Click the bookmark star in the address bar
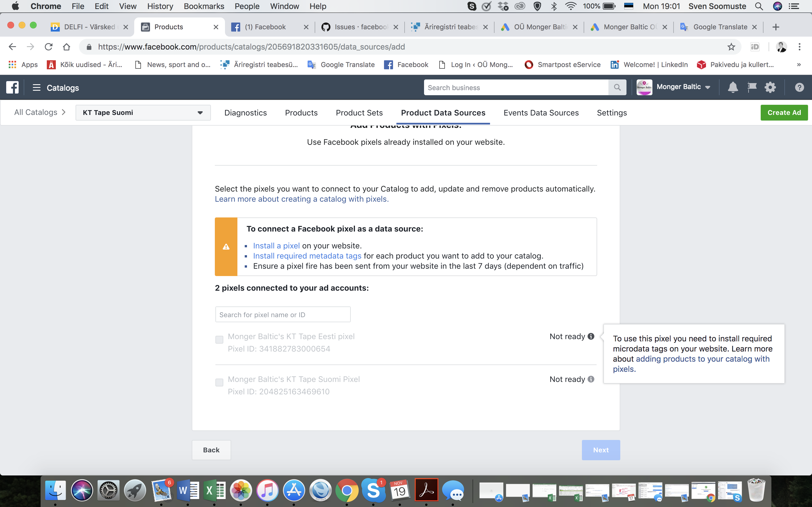The image size is (812, 507). point(731,46)
